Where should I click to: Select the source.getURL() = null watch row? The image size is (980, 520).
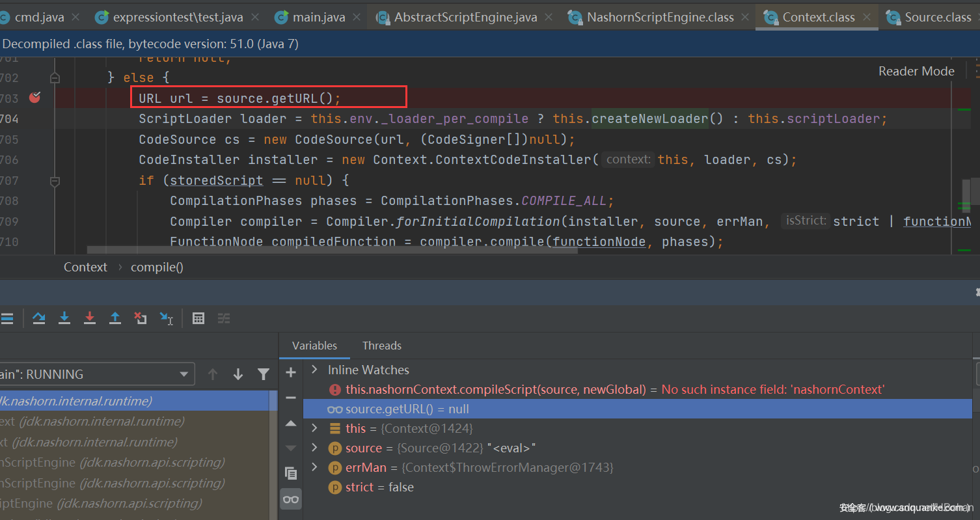(638, 409)
